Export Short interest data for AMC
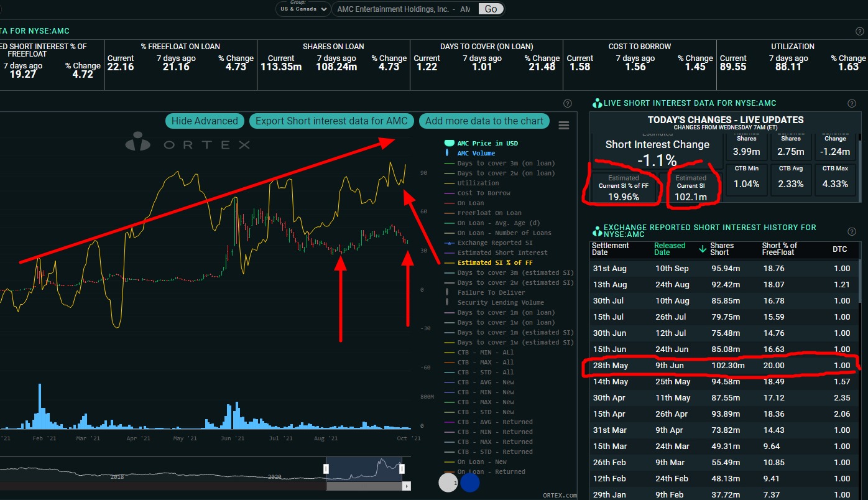Viewport: 868px width, 500px height. [x=331, y=121]
